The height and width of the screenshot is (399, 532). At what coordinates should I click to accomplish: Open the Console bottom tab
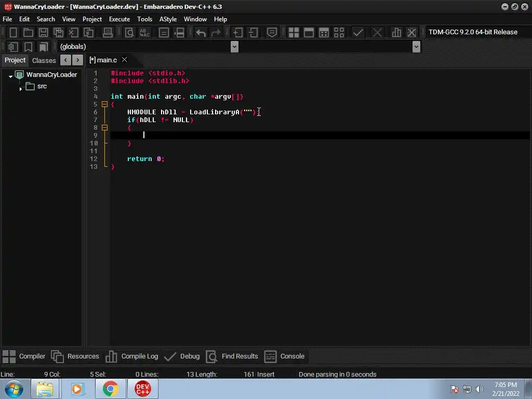click(x=284, y=356)
